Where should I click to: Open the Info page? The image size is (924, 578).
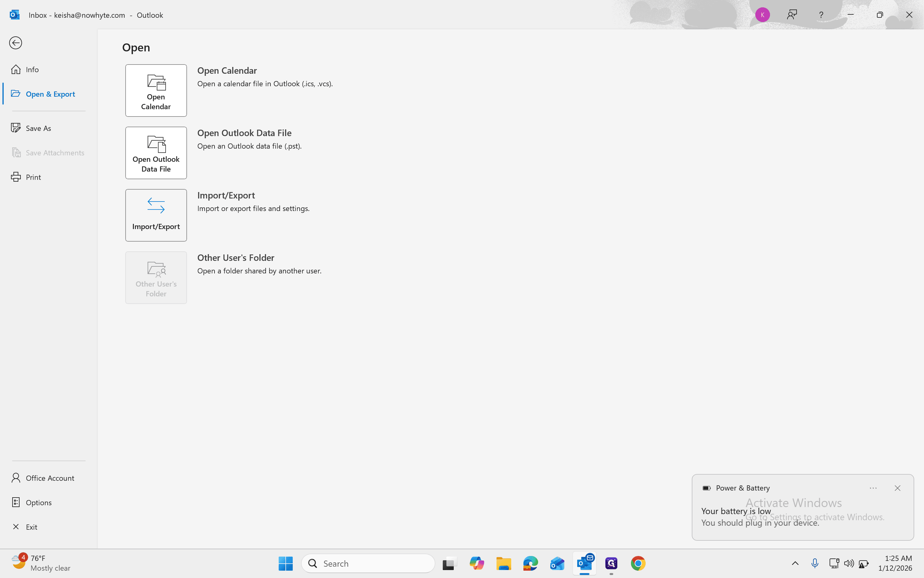(x=49, y=70)
